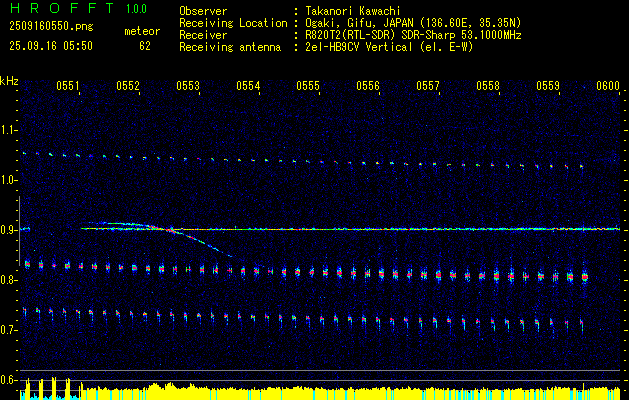The height and width of the screenshot is (400, 629).
Task: Click the Receiver field label
Action: pos(203,35)
